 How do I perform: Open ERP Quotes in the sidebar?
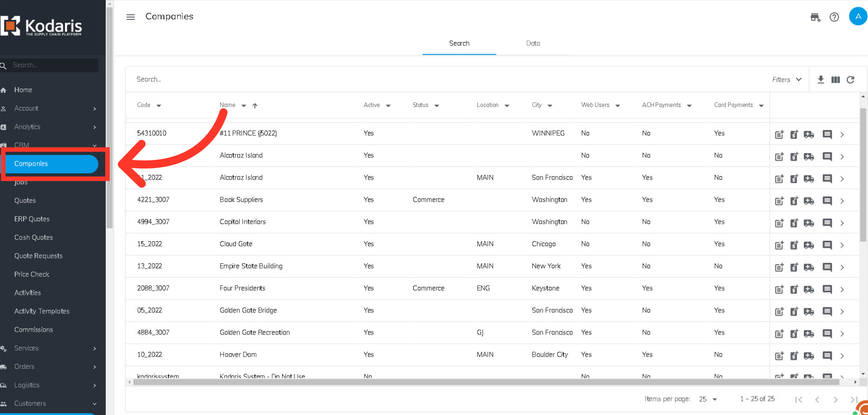pos(32,219)
